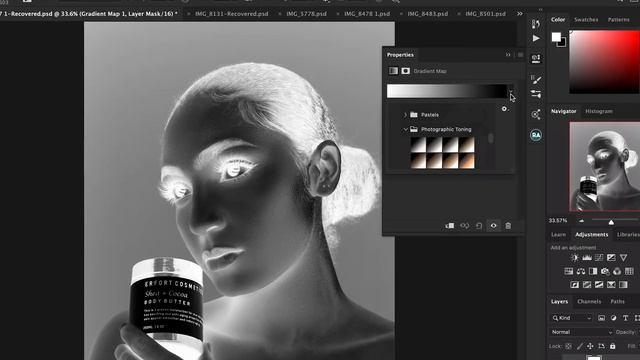The image size is (640, 360).
Task: Open the Normal blend mode dropdown
Action: 581,332
